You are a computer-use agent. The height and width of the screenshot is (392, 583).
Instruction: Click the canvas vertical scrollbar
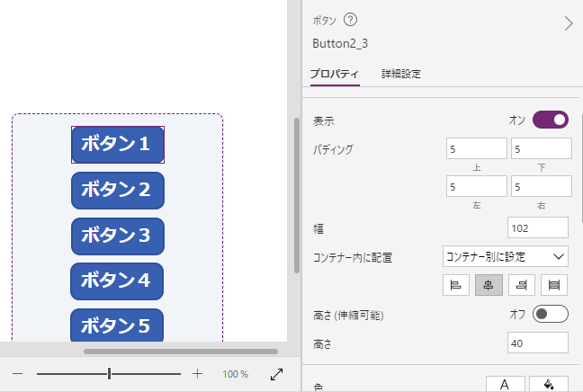point(296,195)
